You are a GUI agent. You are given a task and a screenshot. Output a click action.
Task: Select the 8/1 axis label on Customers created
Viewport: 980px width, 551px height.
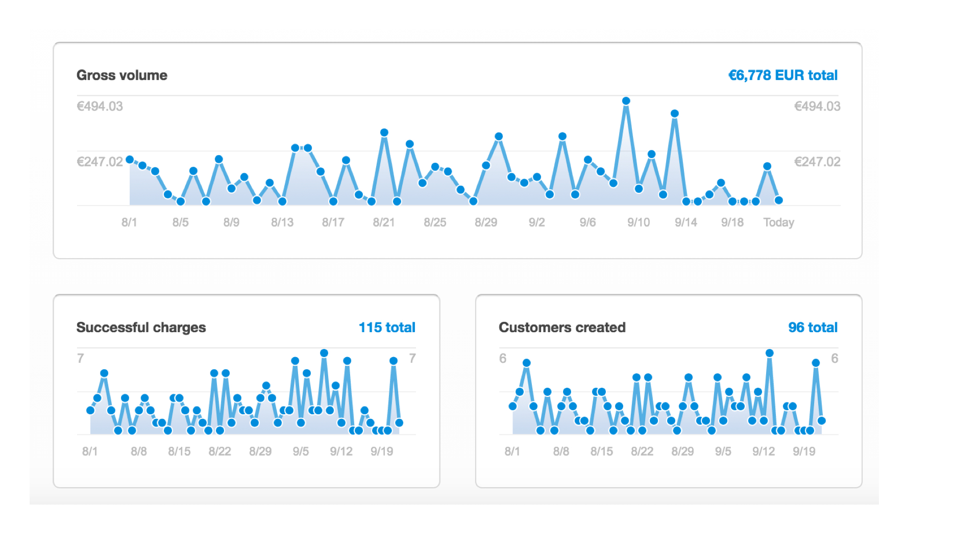click(511, 451)
